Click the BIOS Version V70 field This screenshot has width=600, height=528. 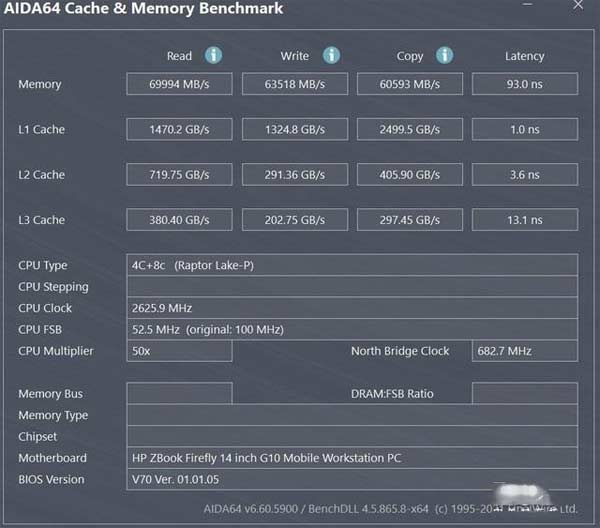(x=352, y=479)
